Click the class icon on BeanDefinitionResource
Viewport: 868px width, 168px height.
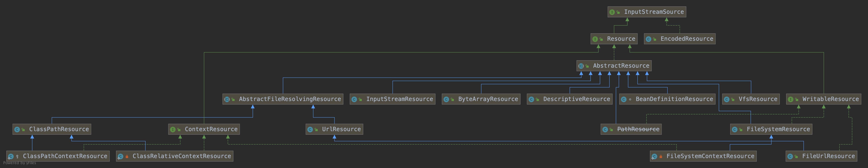(x=624, y=99)
